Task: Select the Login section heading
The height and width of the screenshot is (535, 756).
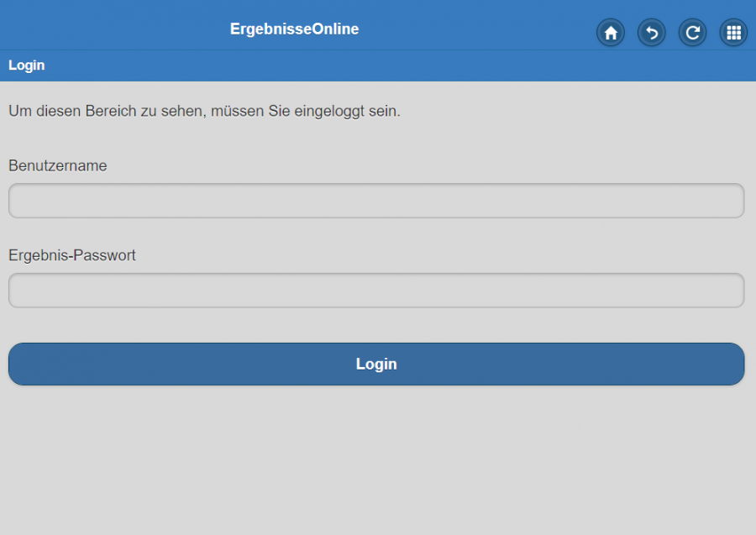Action: (x=27, y=66)
